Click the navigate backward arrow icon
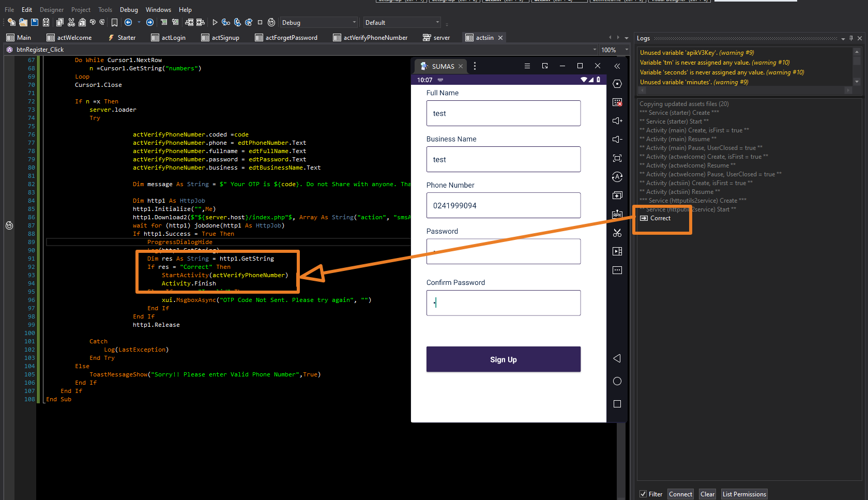The image size is (868, 500). click(x=128, y=22)
